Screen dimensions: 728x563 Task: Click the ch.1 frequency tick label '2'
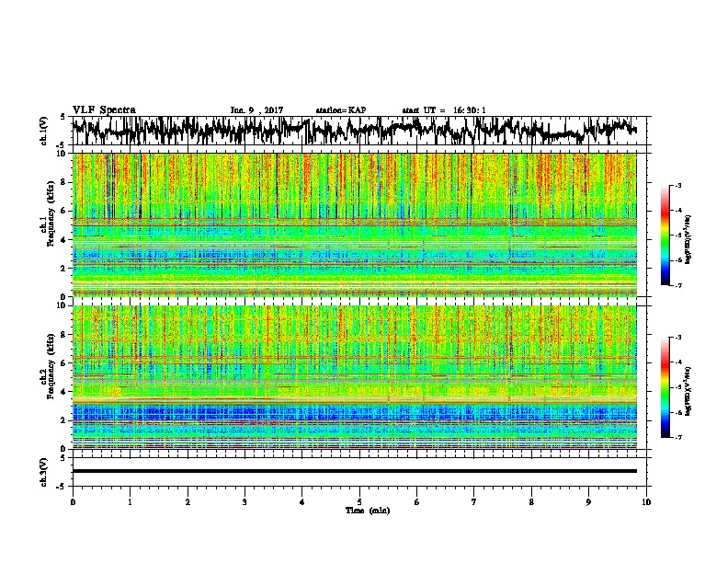coord(64,268)
